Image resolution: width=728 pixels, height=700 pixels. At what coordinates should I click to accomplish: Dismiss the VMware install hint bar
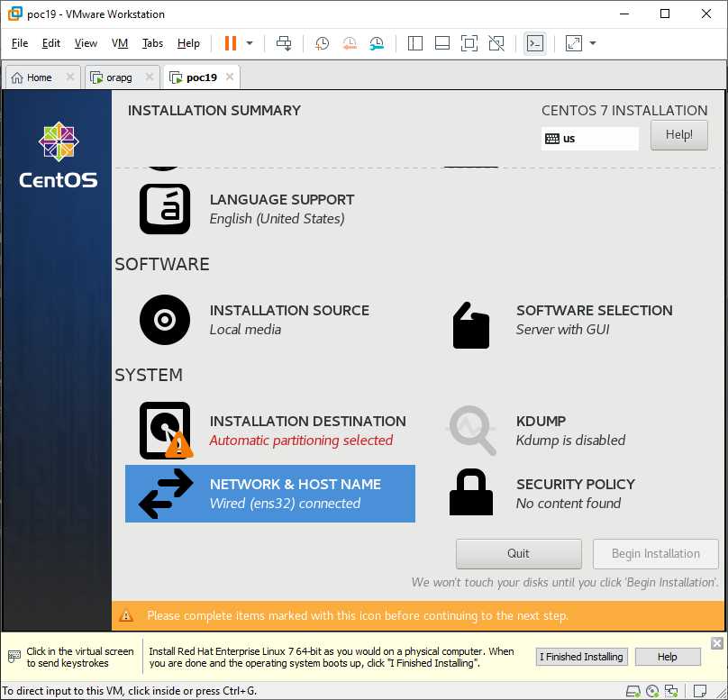[x=717, y=643]
